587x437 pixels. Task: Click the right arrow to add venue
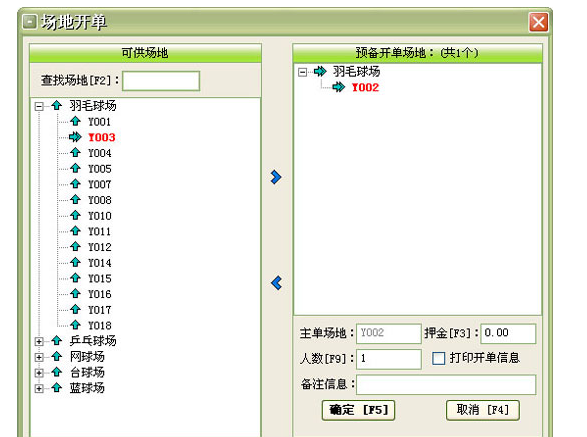click(276, 177)
